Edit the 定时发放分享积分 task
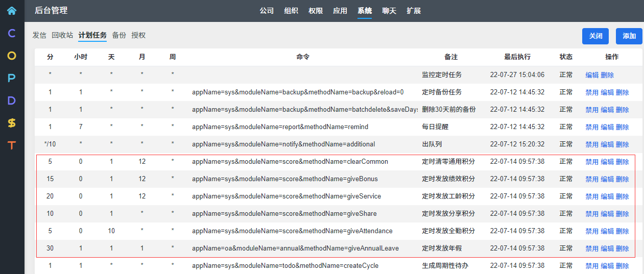This screenshot has width=644, height=274. coord(607,214)
